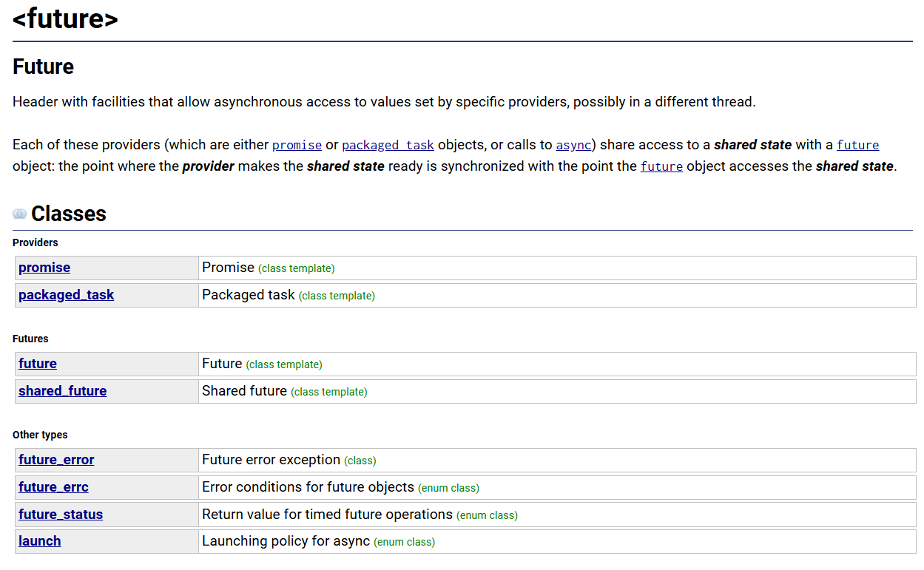
Task: Open the shared_future documentation
Action: click(62, 390)
